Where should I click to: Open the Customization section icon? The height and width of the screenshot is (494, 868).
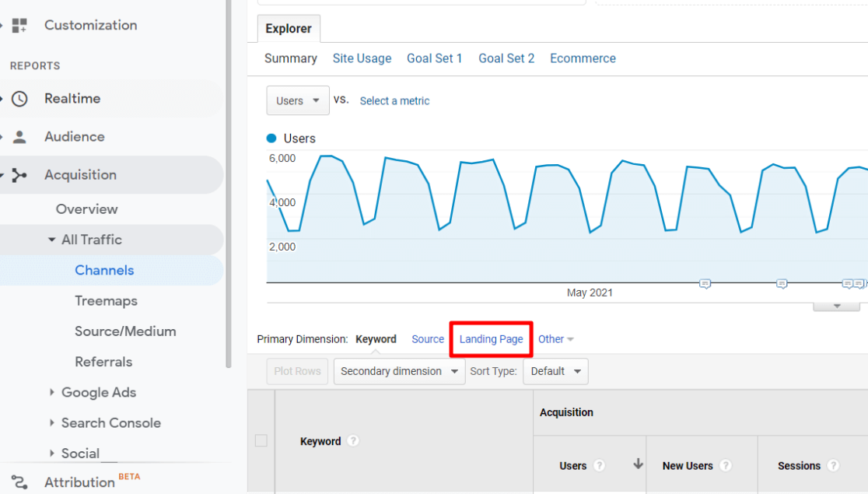click(19, 25)
